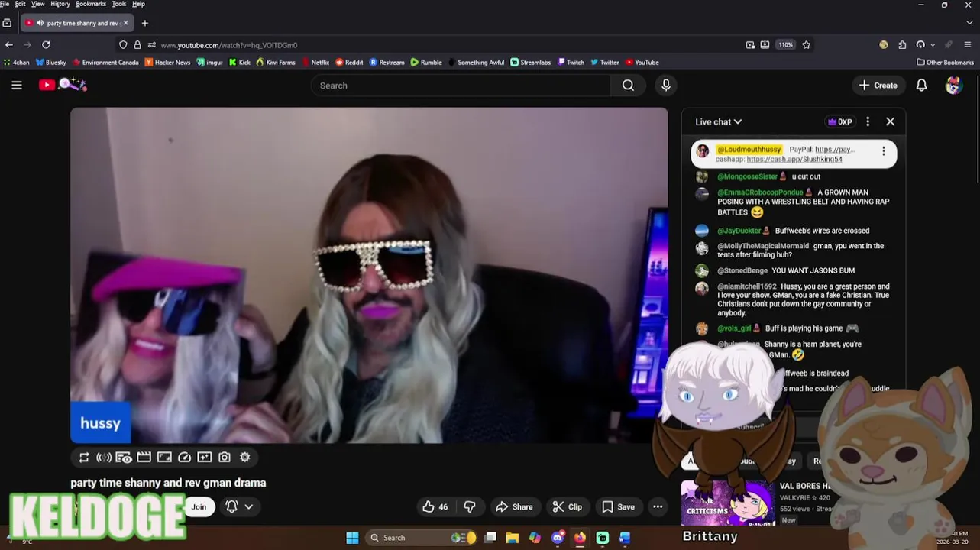Click the frame resize icon under the video
This screenshot has height=550, width=980.
pos(164,458)
